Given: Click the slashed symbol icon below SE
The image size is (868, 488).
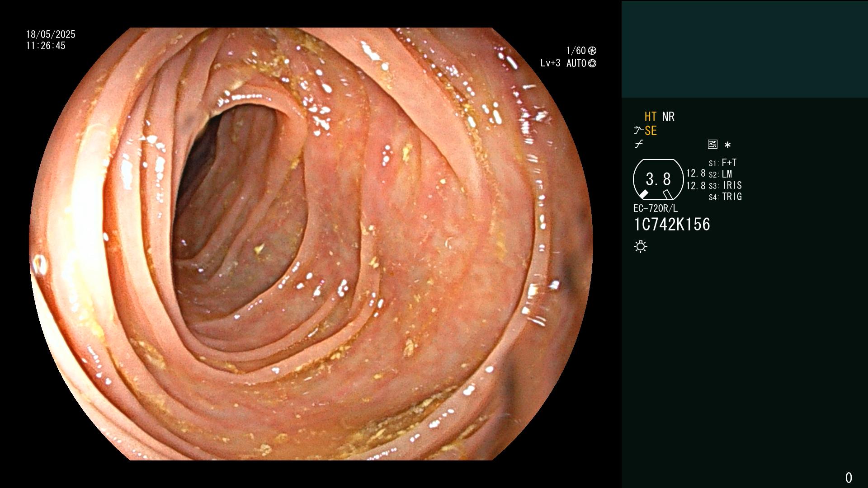Looking at the screenshot, I should (639, 144).
